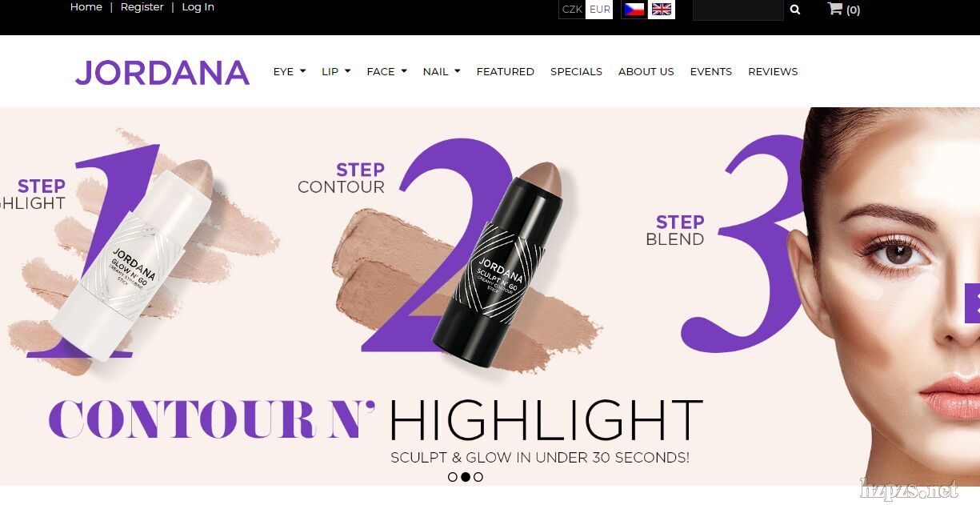The image size is (980, 505).
Task: Expand the EYE dropdown menu
Action: pos(290,71)
